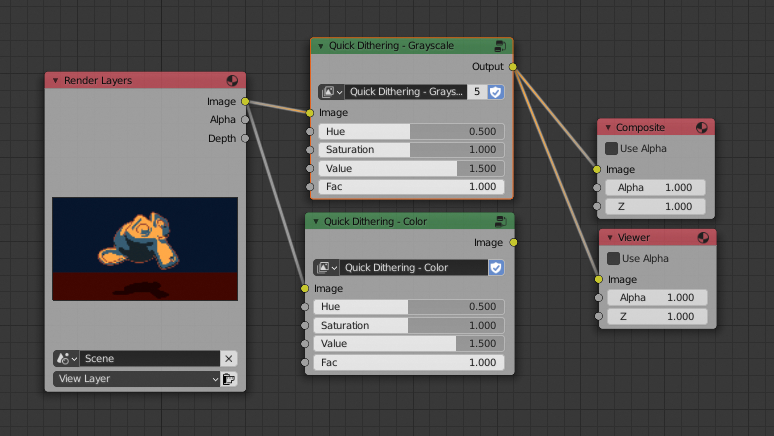Collapse the Viewer node

[608, 237]
